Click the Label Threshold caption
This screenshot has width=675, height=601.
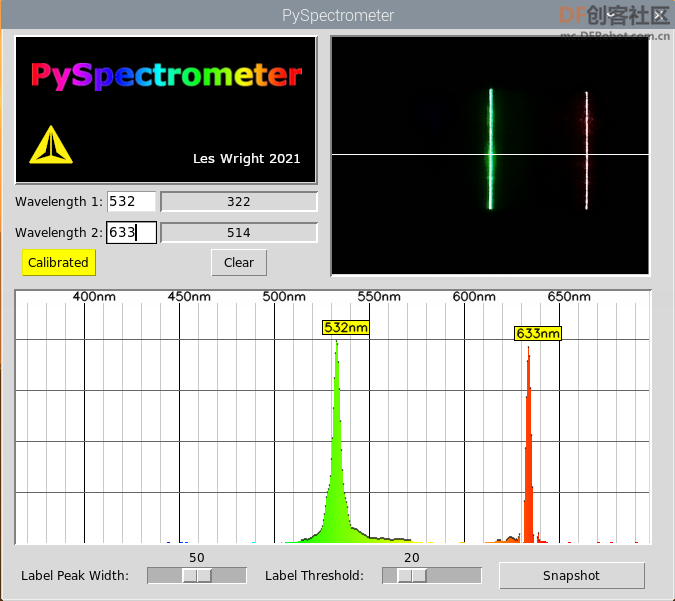314,576
